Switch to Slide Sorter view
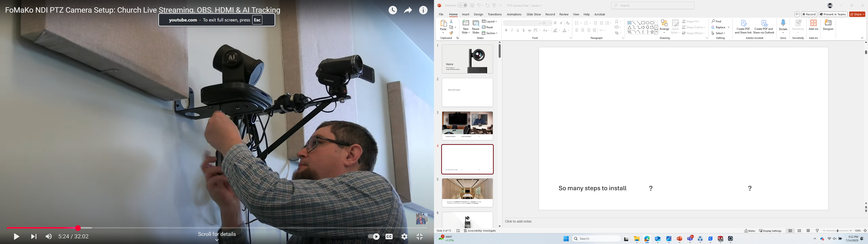 799,231
